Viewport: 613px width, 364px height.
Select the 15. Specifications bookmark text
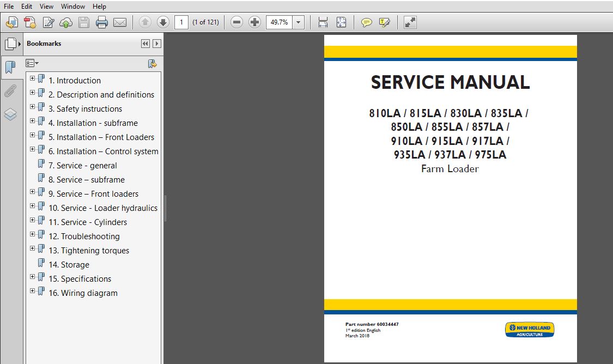coord(80,279)
